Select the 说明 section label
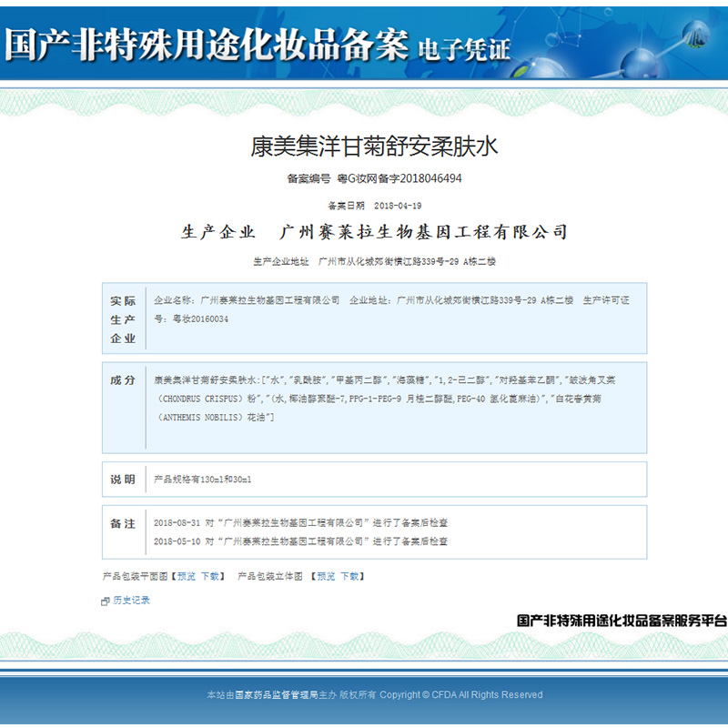Image resolution: width=728 pixels, height=728 pixels. [123, 480]
